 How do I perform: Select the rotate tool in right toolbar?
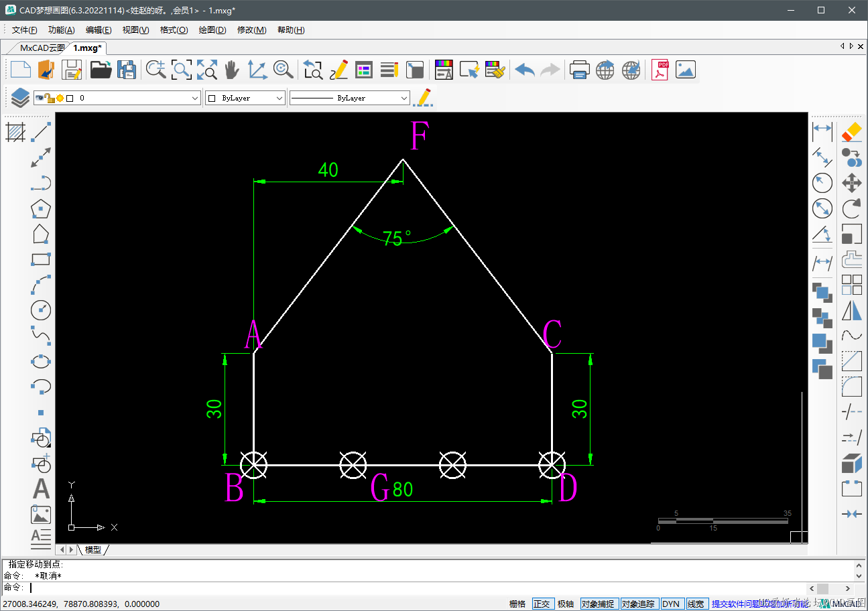point(851,208)
